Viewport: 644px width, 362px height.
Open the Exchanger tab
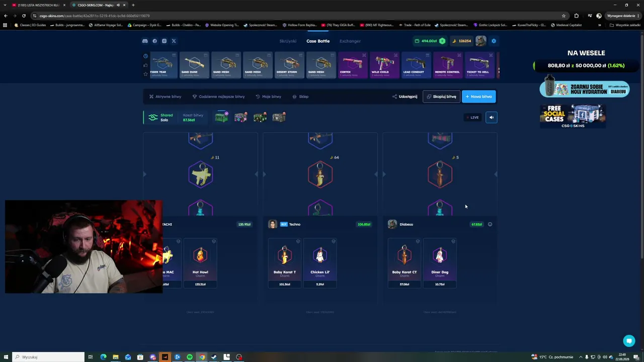click(x=350, y=41)
